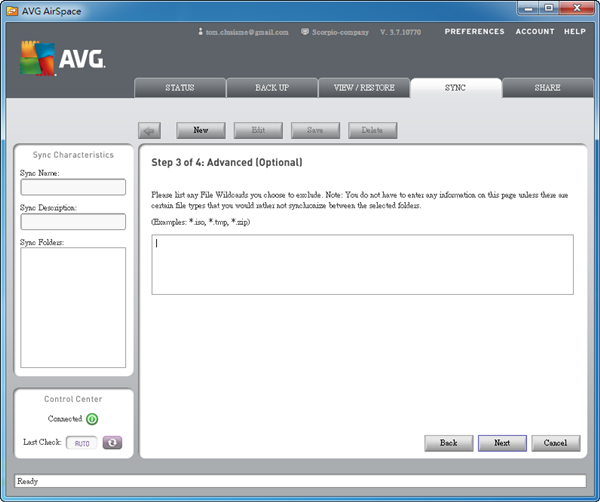Click the refresh sync icon in Control Center
The image size is (600, 502).
[112, 442]
